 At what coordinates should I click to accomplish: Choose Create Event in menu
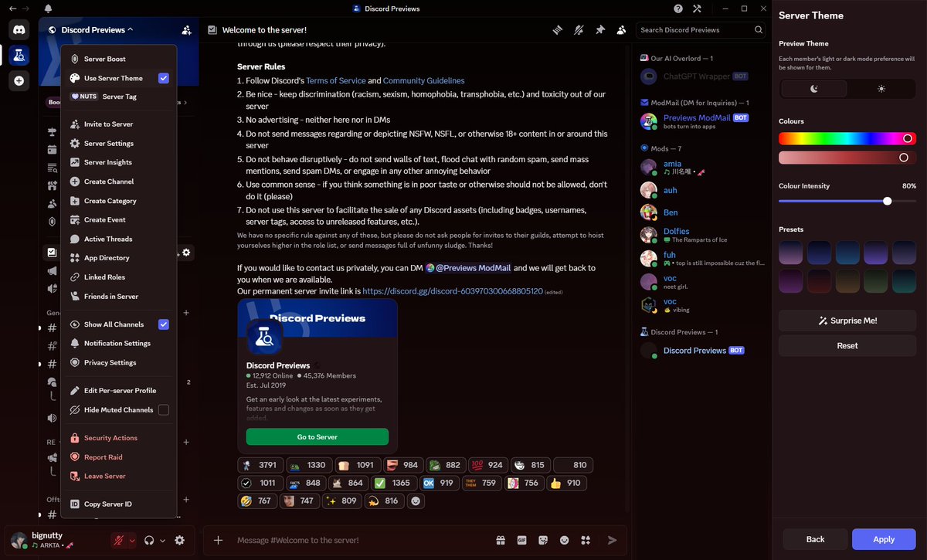pos(119,220)
